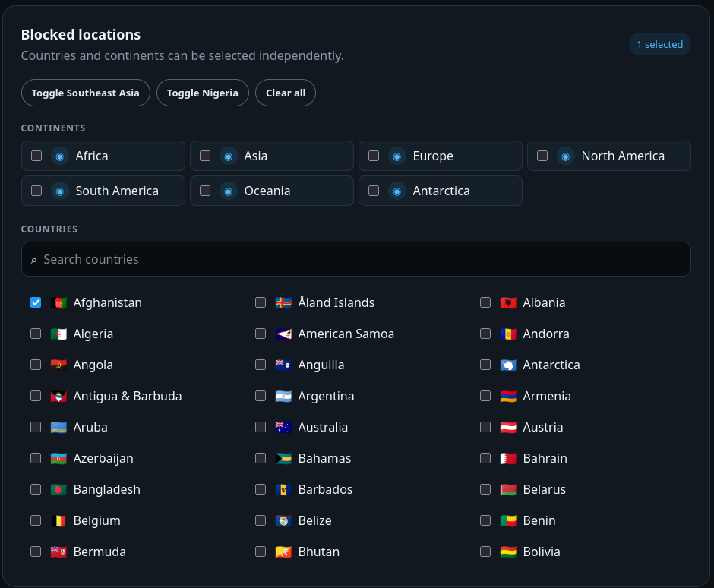Click the Barbados flag icon
Image resolution: width=714 pixels, height=588 pixels.
(283, 490)
